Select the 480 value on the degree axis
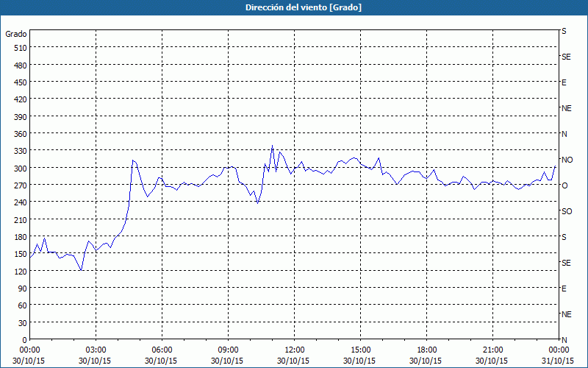 [21, 66]
